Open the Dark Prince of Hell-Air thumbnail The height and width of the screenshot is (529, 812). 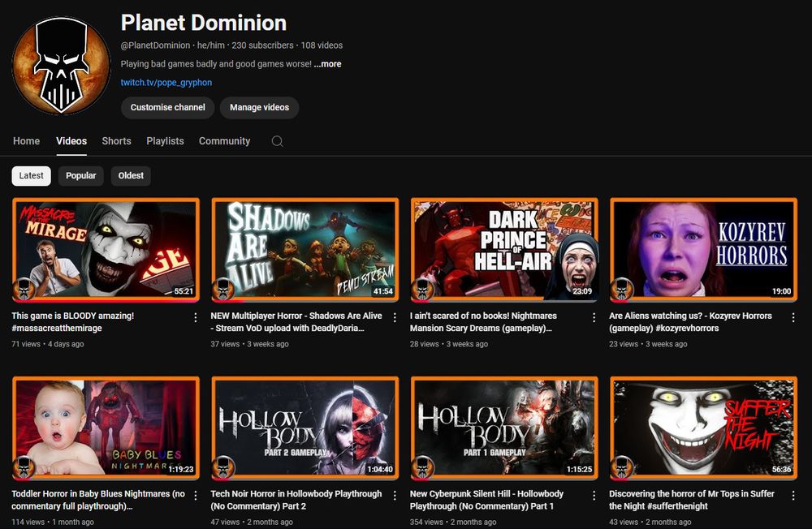click(x=504, y=249)
